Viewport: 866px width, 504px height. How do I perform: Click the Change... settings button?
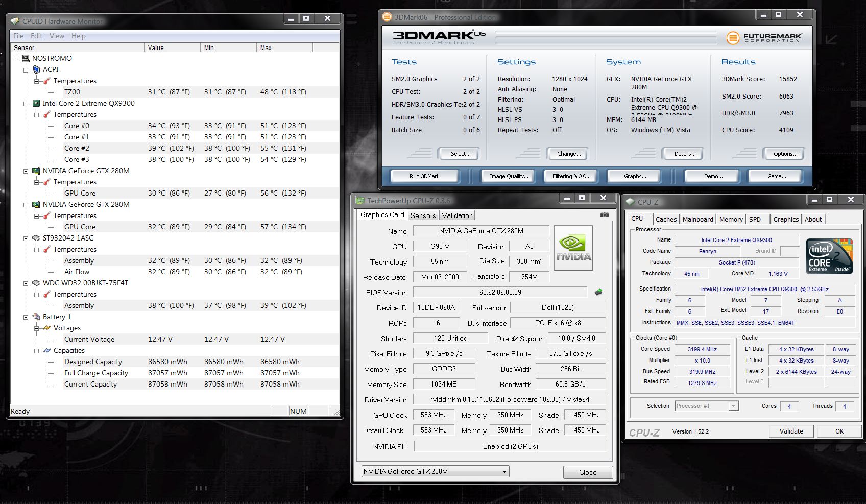tap(569, 154)
